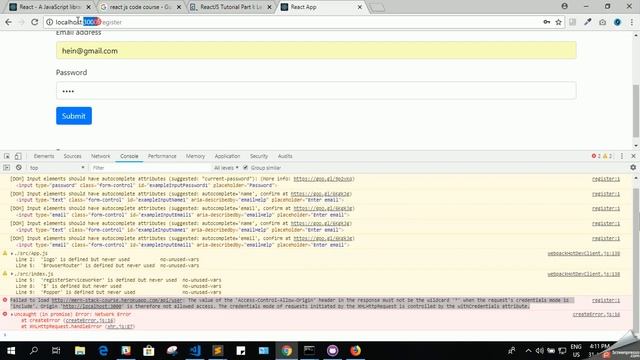
Task: Open the camera extension icon
Action: (602, 22)
